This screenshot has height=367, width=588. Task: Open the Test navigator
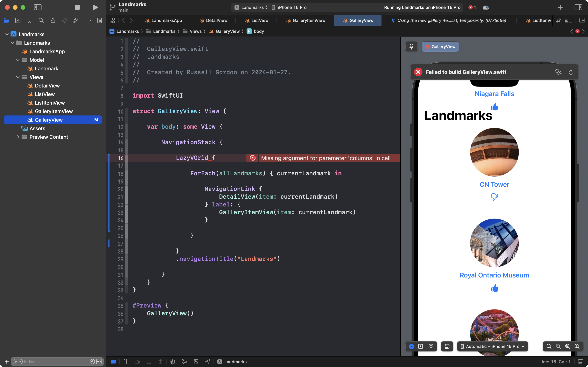[65, 20]
